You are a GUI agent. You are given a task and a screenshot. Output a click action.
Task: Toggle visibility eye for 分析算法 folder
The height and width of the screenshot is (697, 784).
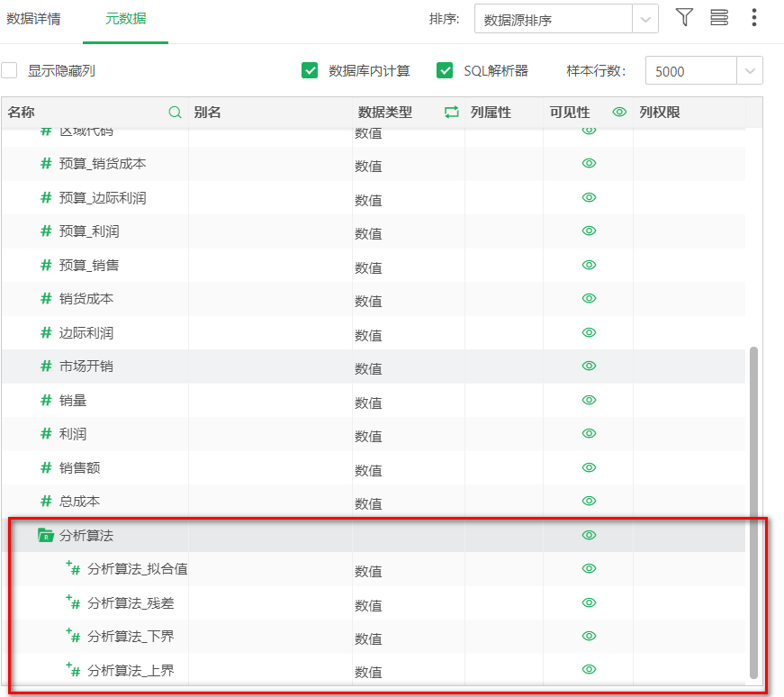pos(589,535)
